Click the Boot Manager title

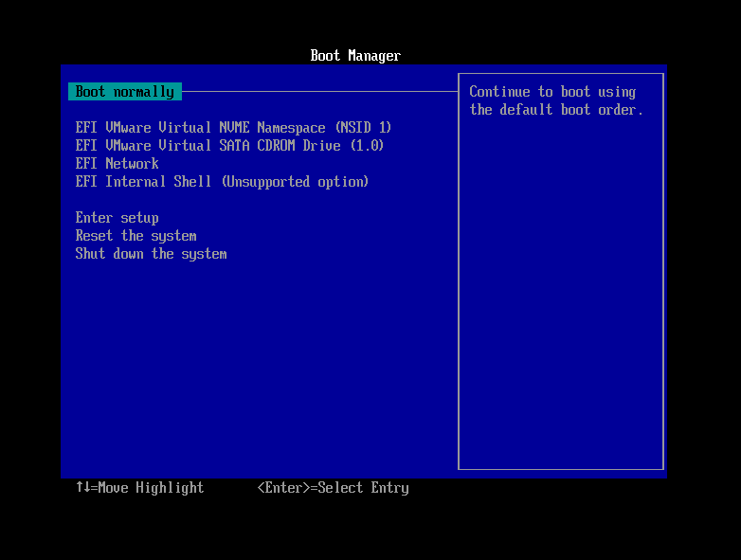click(x=355, y=56)
